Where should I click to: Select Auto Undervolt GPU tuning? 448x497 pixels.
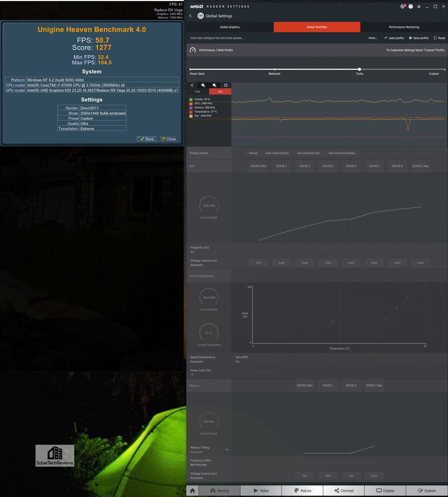(277, 153)
